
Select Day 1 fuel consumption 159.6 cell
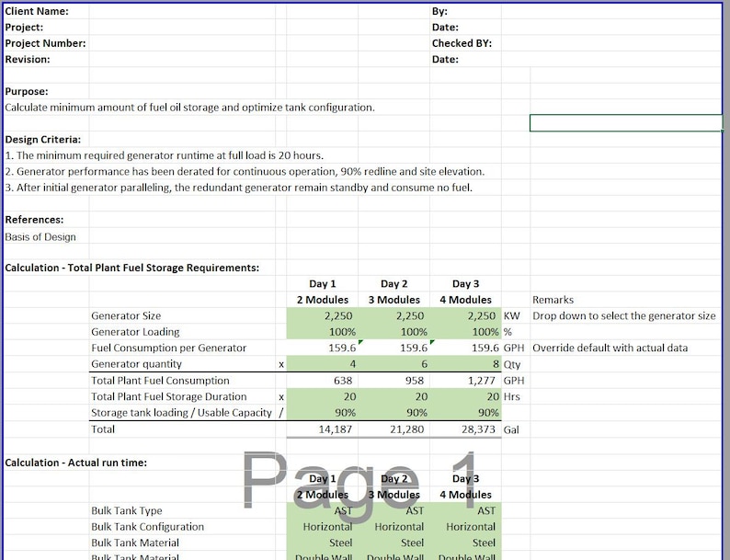tap(323, 348)
